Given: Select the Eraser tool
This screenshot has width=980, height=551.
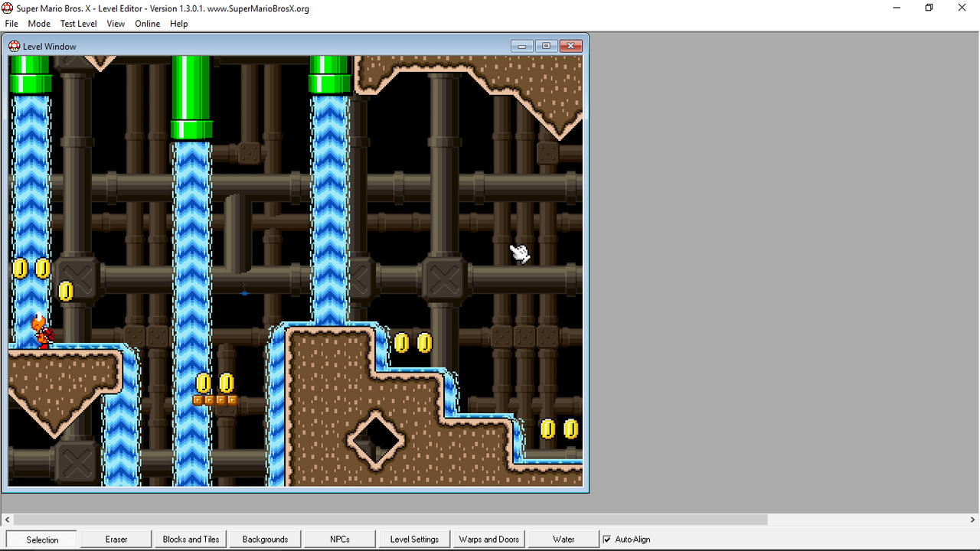Looking at the screenshot, I should click(x=115, y=539).
